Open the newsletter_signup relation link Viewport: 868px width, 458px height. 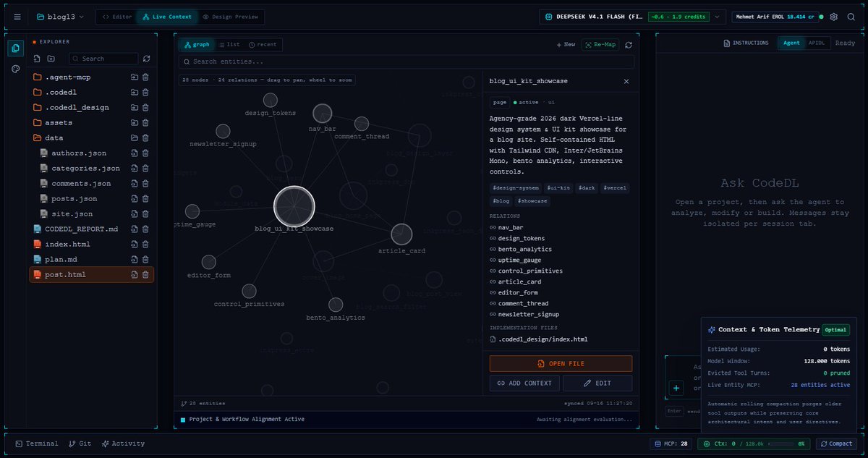[x=529, y=314]
